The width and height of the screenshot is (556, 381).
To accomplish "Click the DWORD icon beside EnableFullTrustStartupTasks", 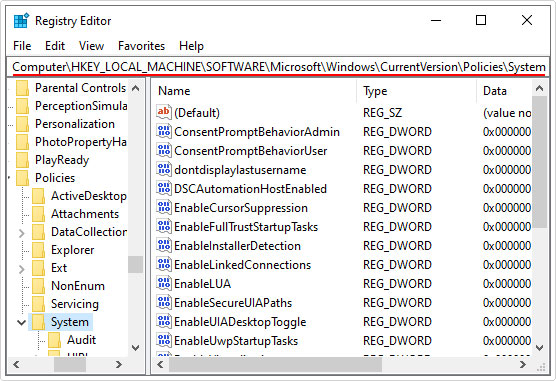I will click(x=163, y=226).
